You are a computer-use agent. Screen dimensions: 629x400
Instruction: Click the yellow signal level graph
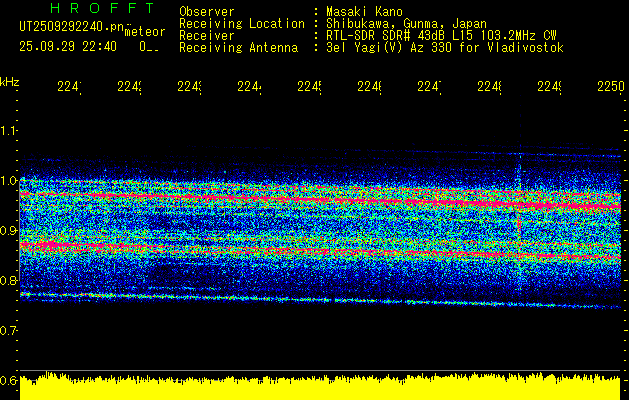click(320, 386)
